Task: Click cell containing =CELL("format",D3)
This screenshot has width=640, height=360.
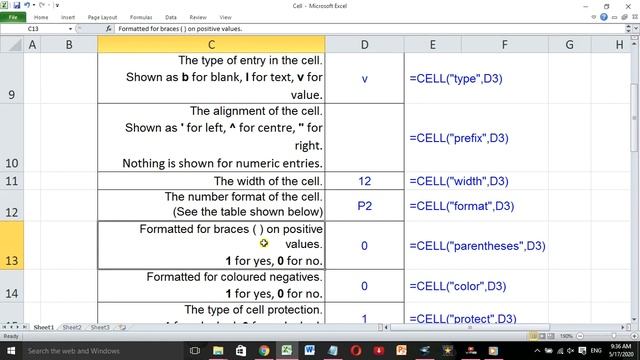Action: pyautogui.click(x=462, y=206)
